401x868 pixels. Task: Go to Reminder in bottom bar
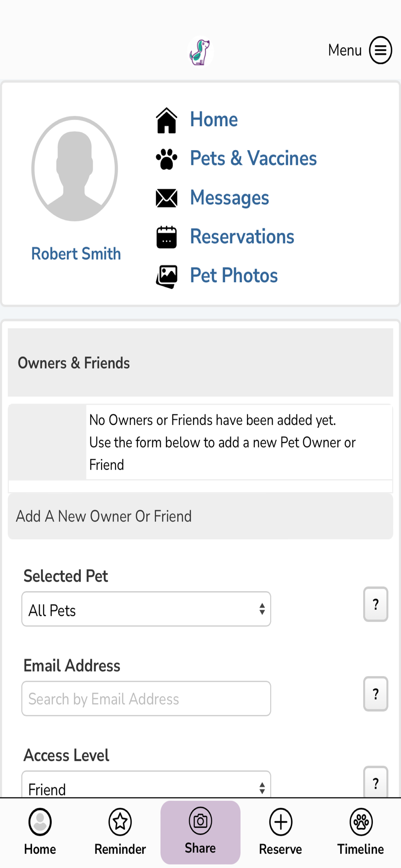pos(120,832)
